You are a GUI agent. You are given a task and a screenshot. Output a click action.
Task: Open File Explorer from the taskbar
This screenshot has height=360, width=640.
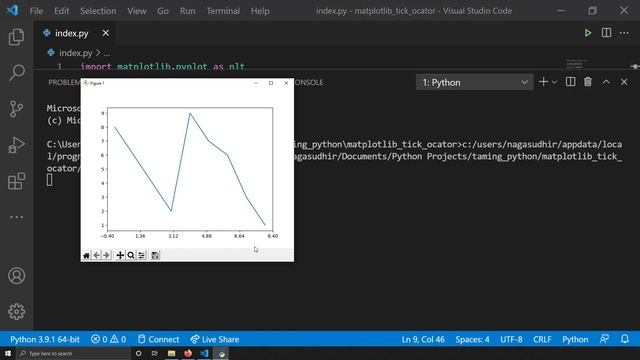171,353
